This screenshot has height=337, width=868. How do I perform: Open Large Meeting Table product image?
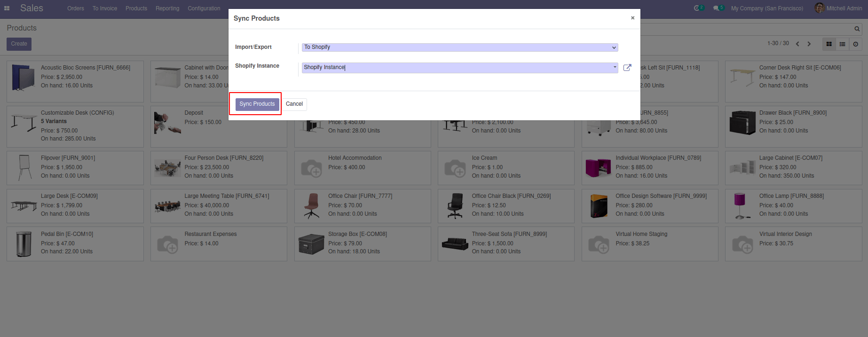pyautogui.click(x=167, y=206)
